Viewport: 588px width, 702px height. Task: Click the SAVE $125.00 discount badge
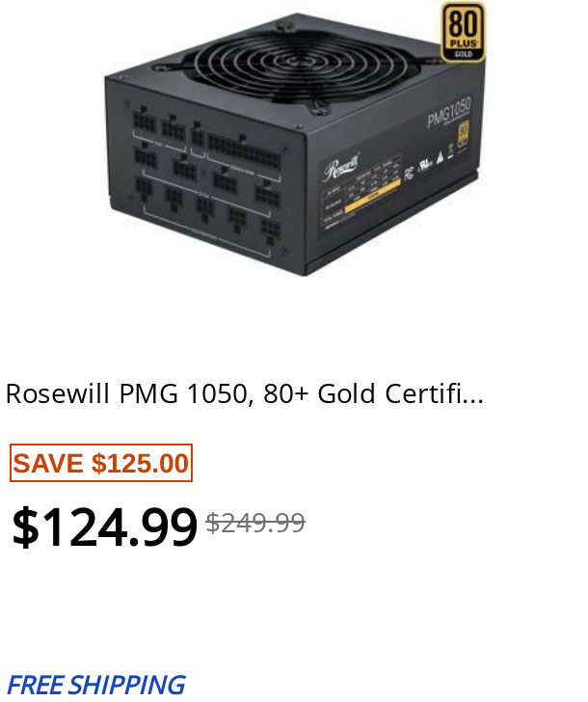[101, 463]
